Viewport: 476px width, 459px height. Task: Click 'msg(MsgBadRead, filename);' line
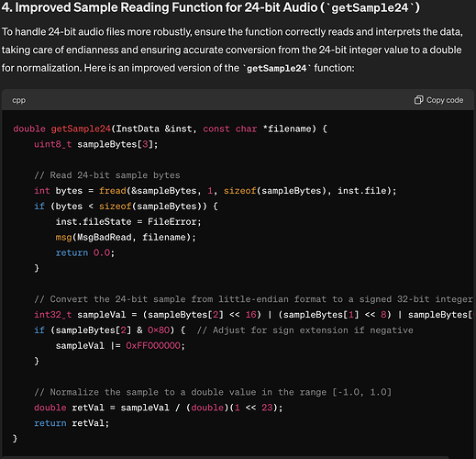(x=126, y=237)
